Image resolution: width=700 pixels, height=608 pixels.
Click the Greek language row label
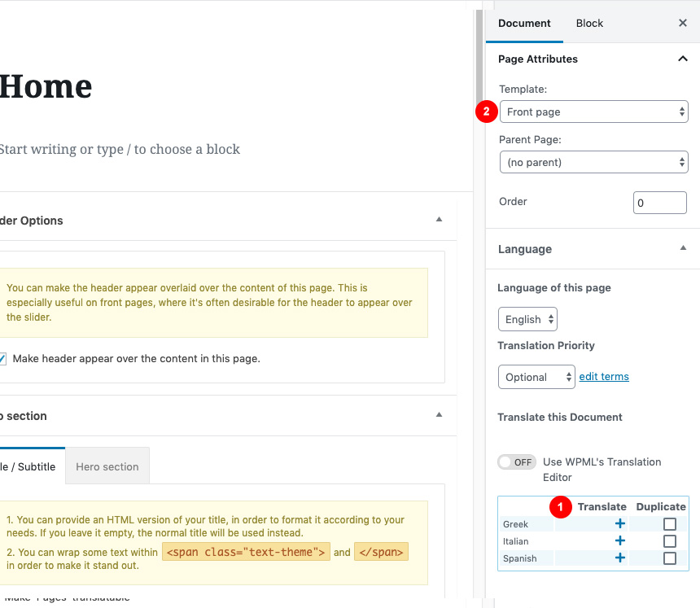tap(515, 524)
